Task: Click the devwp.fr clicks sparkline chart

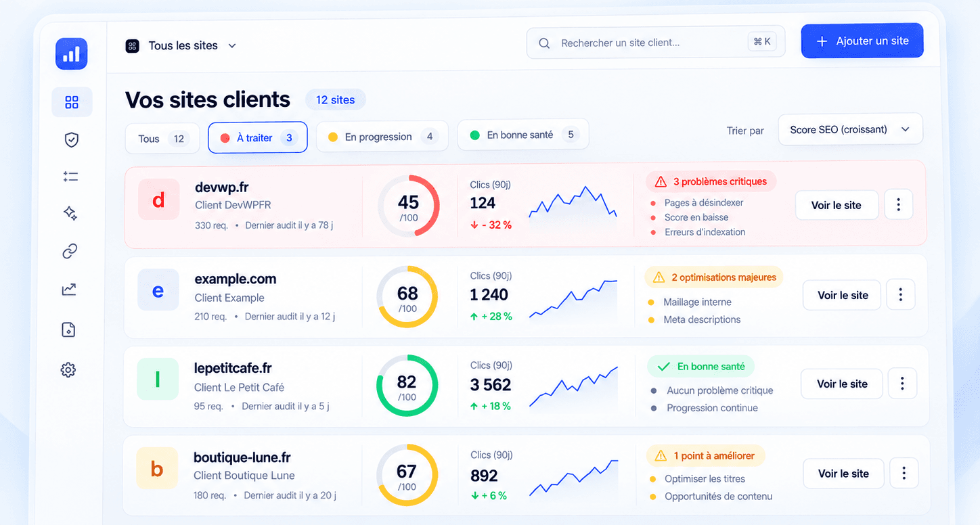Action: click(x=573, y=203)
